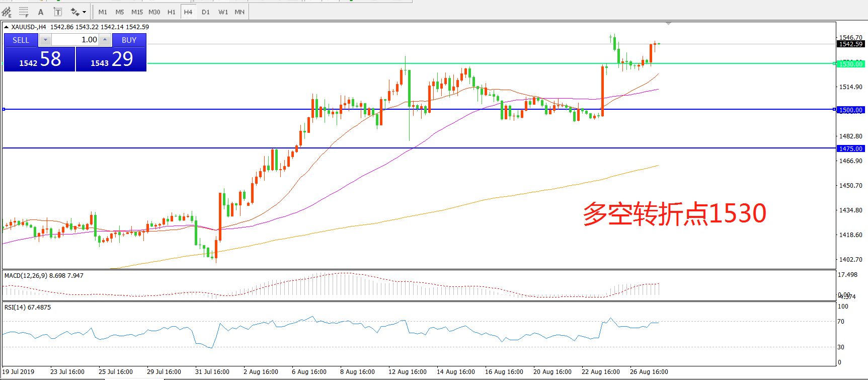Click the Arrows objects icon
The image size is (868, 380).
(75, 12)
